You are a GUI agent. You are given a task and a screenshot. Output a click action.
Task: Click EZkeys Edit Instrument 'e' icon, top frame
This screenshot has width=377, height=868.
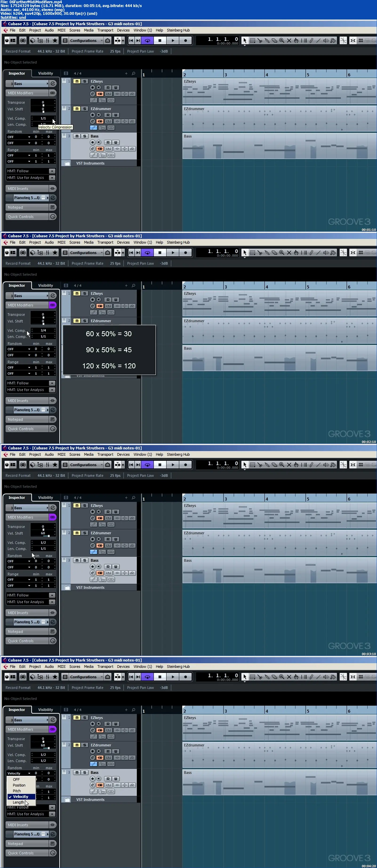93,94
